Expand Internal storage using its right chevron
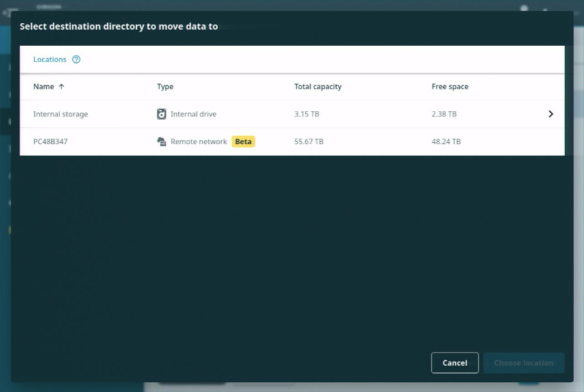584x392 pixels. coord(551,114)
